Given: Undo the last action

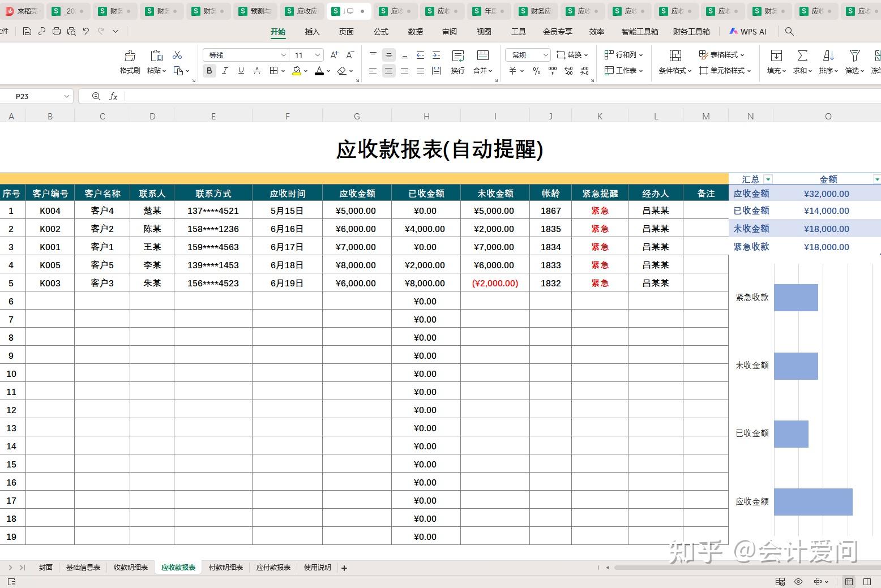Looking at the screenshot, I should click(x=86, y=32).
